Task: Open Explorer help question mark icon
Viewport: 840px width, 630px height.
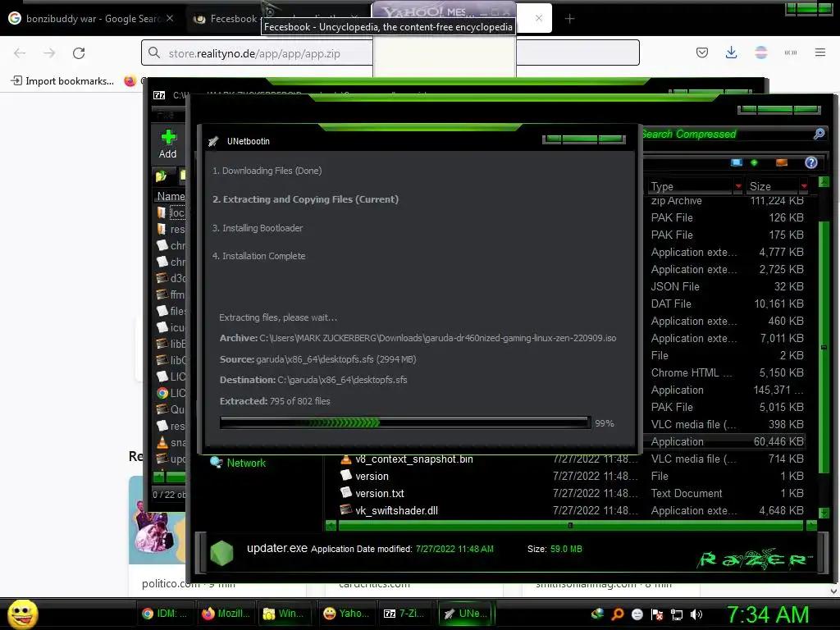Action: 811,163
